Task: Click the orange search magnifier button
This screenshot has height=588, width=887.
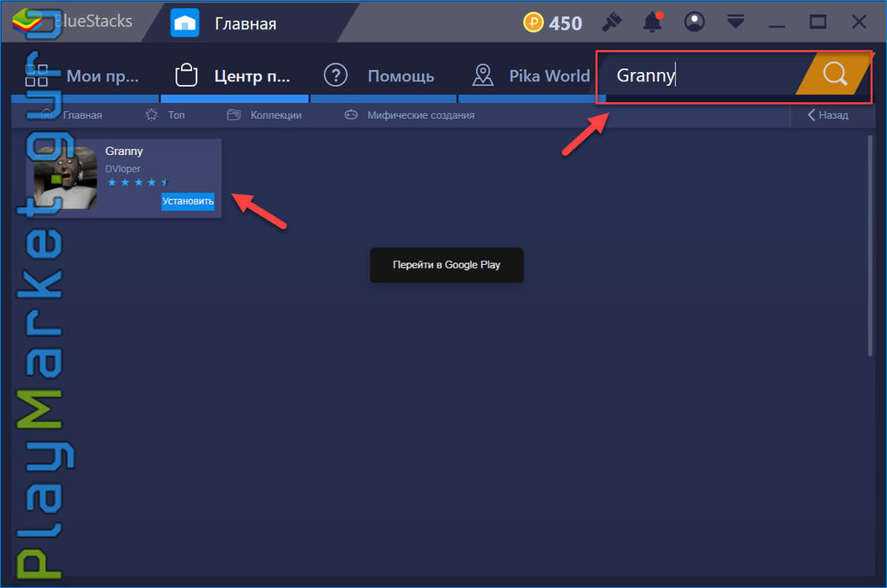Action: tap(834, 74)
